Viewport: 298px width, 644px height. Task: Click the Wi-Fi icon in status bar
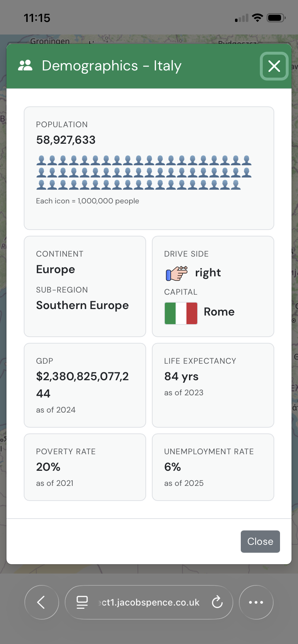point(257,17)
